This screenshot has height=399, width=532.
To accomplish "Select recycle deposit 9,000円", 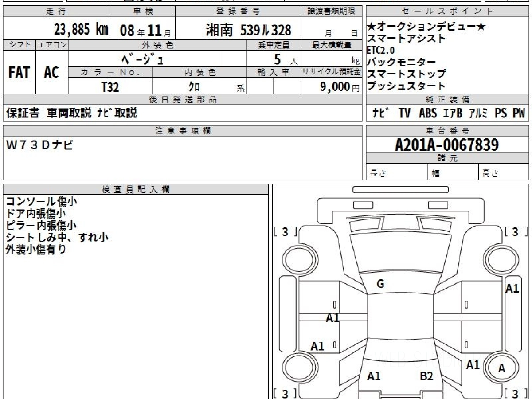I will 340,87.
